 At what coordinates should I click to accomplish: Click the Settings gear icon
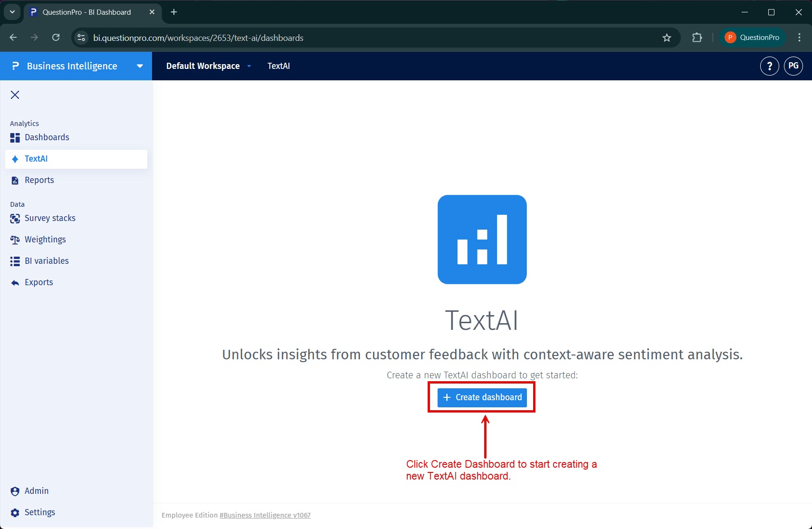[x=14, y=512]
